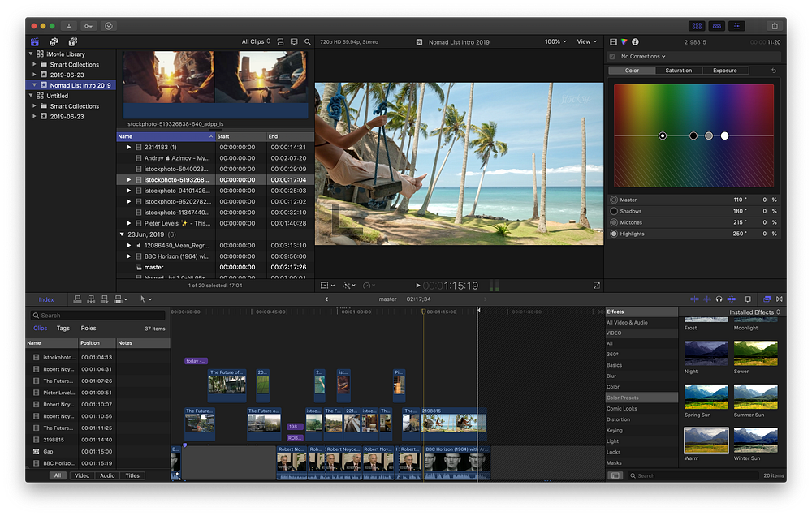
Task: Open the Titles and Generators sidebar
Action: 72,41
